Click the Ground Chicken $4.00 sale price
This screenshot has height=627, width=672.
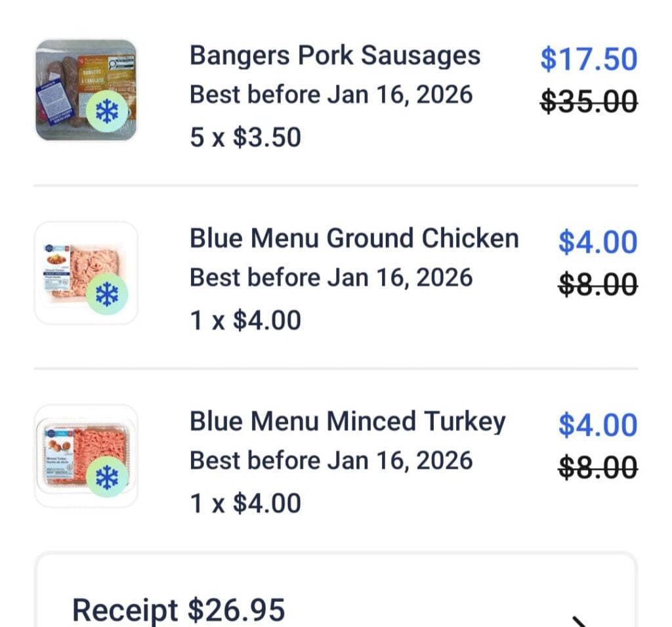(597, 242)
